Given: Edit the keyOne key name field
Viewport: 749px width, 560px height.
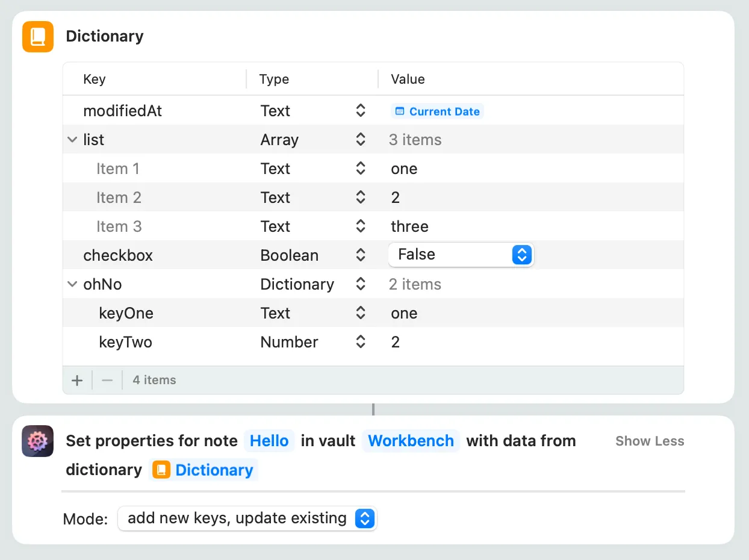Looking at the screenshot, I should pyautogui.click(x=126, y=313).
